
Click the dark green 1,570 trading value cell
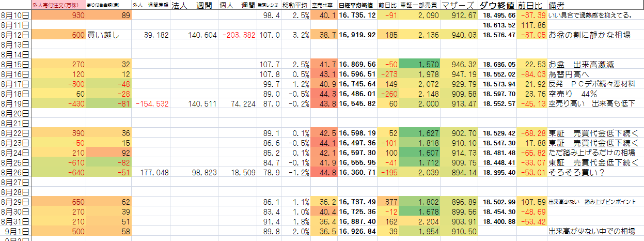419,65
